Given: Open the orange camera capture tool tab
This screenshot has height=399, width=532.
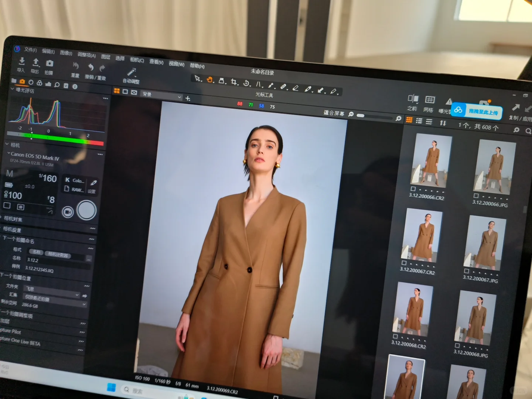Looking at the screenshot, I should pos(22,81).
